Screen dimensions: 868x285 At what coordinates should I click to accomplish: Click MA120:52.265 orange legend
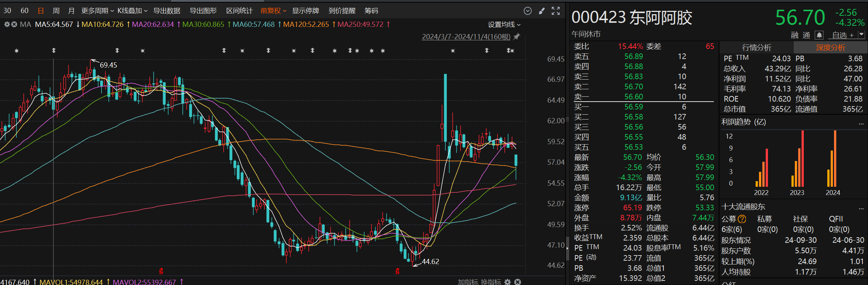tap(306, 25)
